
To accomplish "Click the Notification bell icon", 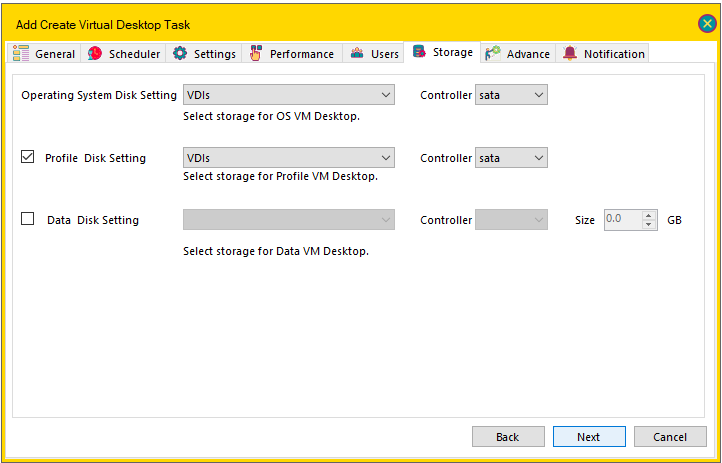I will tap(570, 53).
